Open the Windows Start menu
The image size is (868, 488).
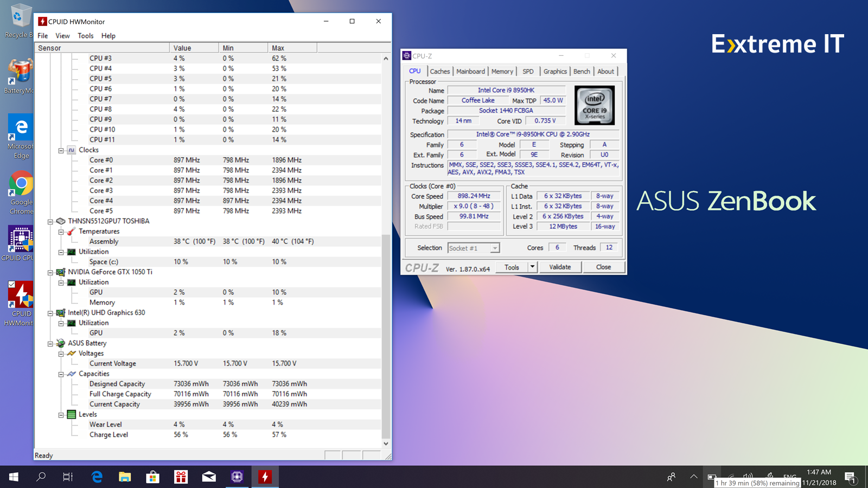tap(14, 477)
